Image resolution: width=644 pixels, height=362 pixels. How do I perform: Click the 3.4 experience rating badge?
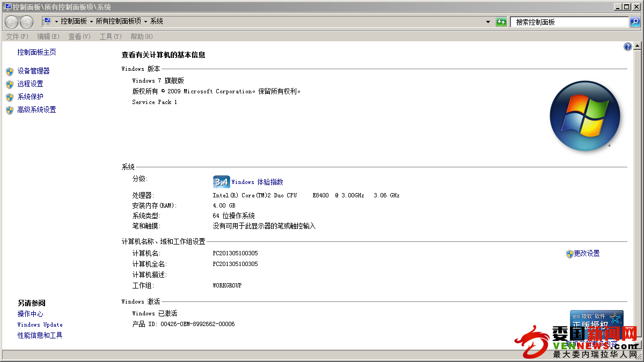(221, 182)
